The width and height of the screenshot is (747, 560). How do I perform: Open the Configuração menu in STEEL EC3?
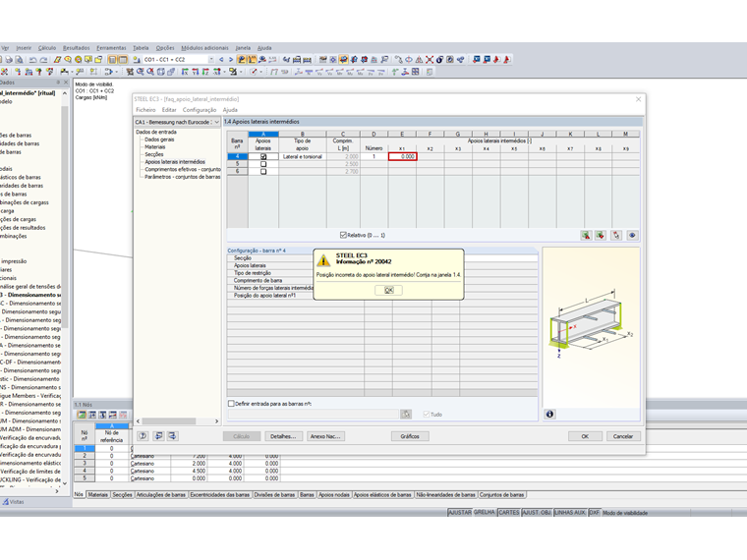200,110
